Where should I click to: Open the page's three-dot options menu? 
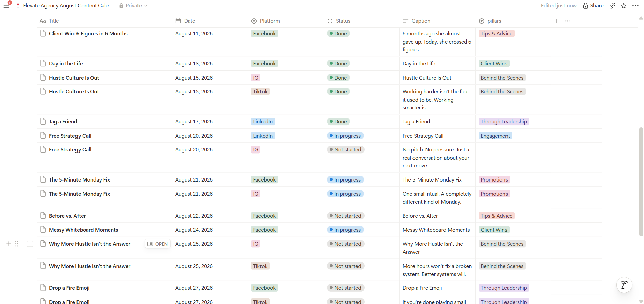635,6
